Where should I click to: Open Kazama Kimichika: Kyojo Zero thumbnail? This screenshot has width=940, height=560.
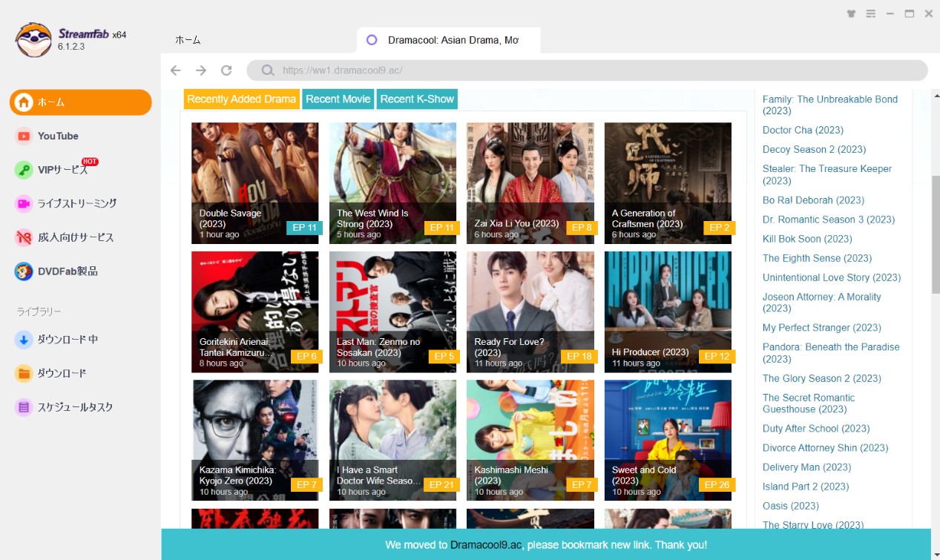[255, 441]
